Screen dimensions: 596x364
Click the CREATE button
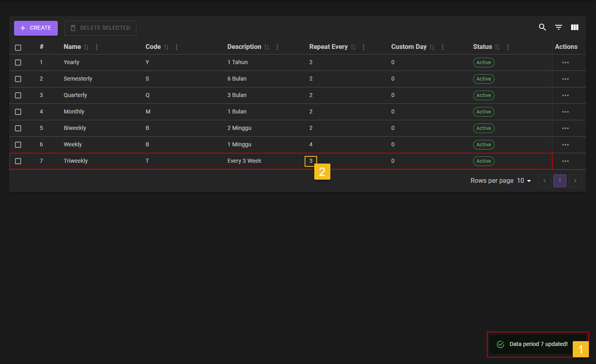point(36,28)
